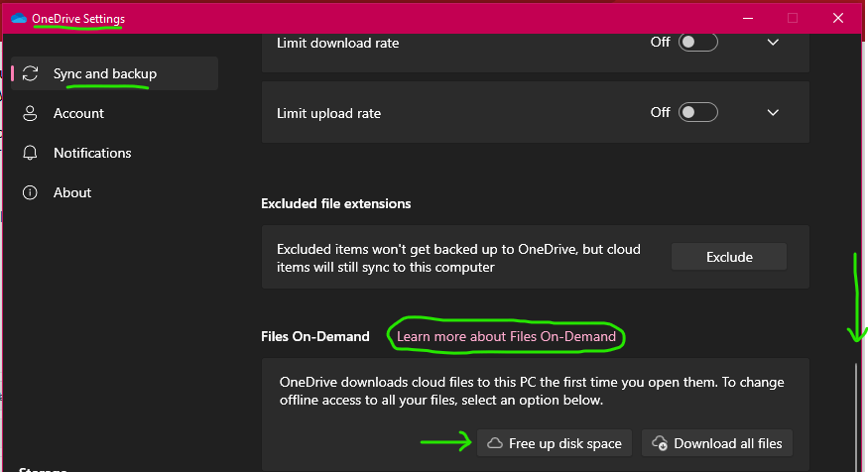Expand the Limit download rate chevron
This screenshot has height=472, width=868.
point(773,42)
